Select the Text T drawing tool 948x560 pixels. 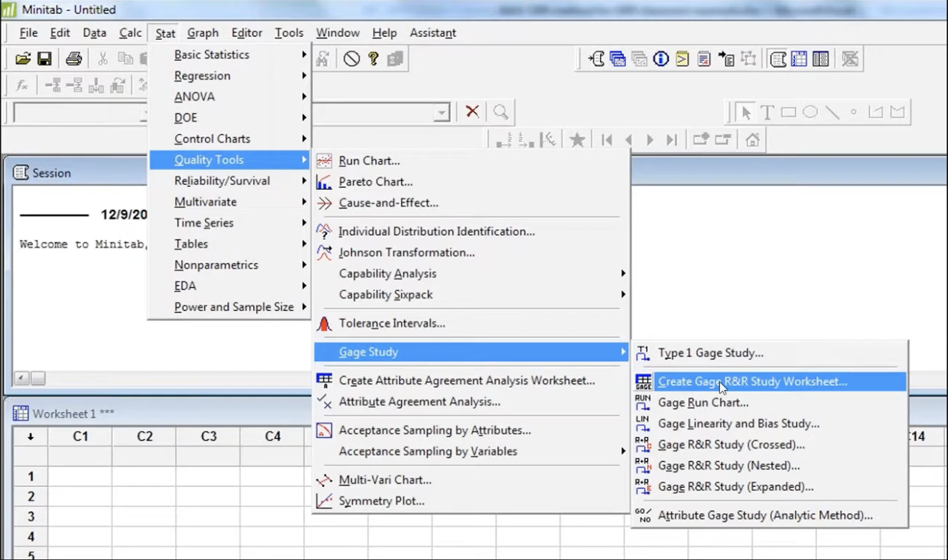pyautogui.click(x=767, y=112)
